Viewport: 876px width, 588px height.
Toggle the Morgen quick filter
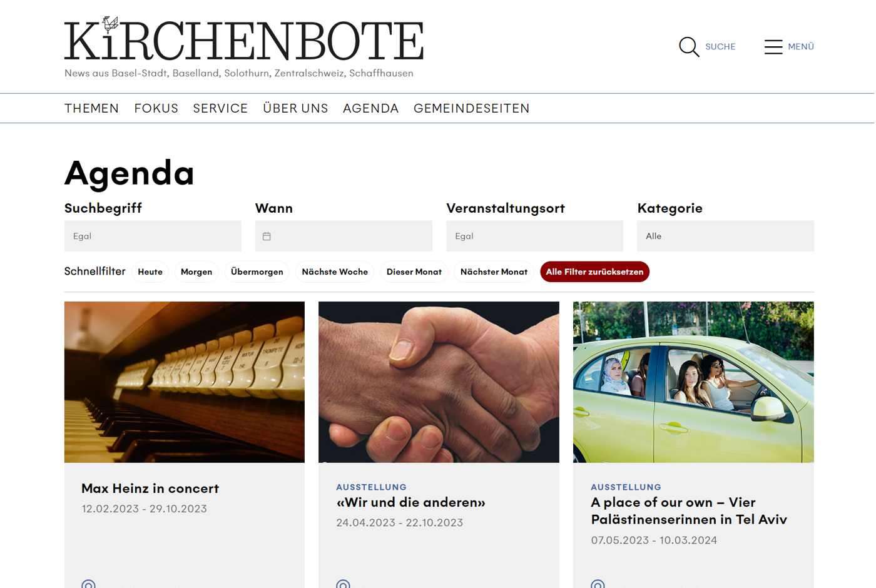point(196,272)
